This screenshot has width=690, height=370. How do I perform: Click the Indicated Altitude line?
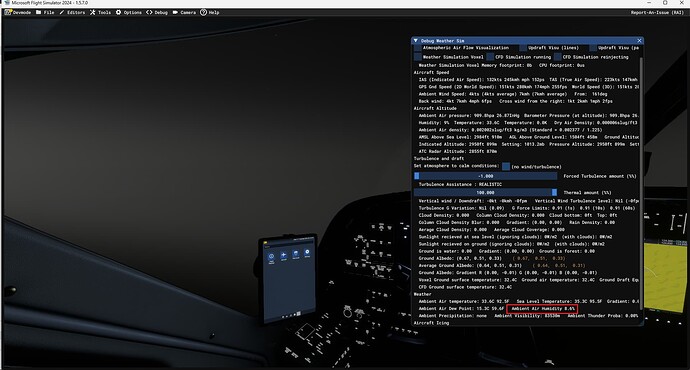[x=529, y=144]
